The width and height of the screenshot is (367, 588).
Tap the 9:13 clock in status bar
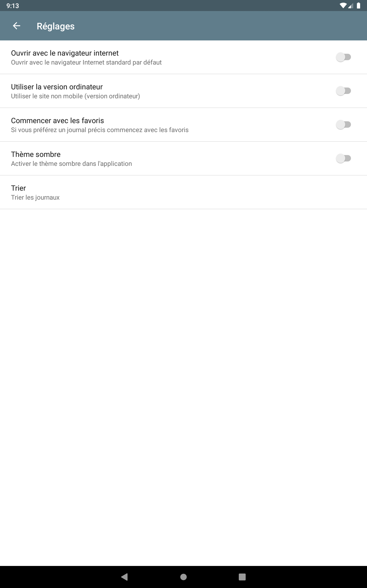(13, 6)
